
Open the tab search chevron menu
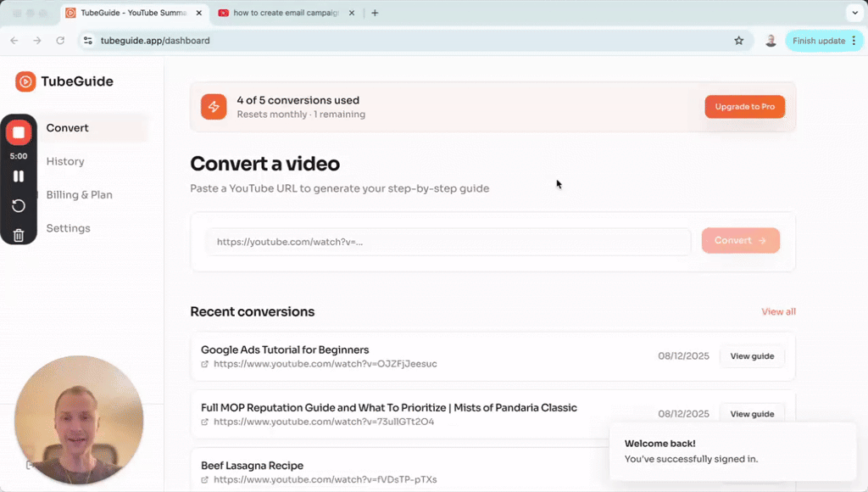[854, 13]
